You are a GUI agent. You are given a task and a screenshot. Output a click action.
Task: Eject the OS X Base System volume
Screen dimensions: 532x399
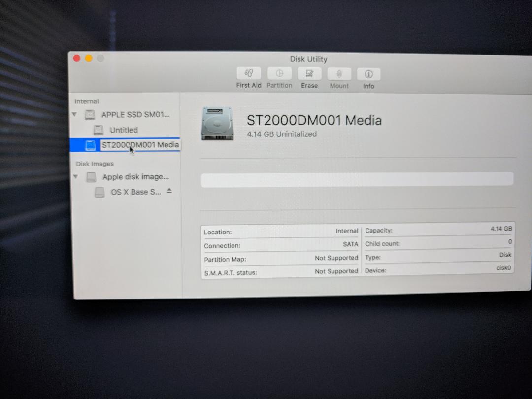[x=169, y=191]
